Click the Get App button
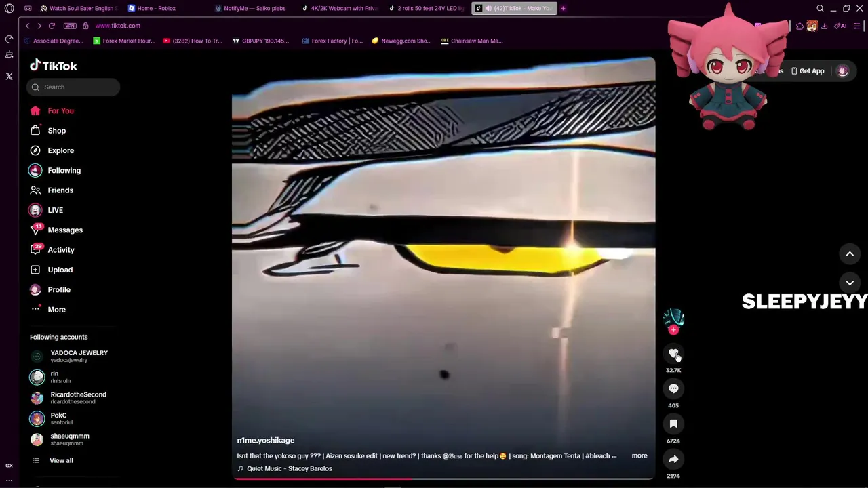This screenshot has width=868, height=488. pos(808,71)
